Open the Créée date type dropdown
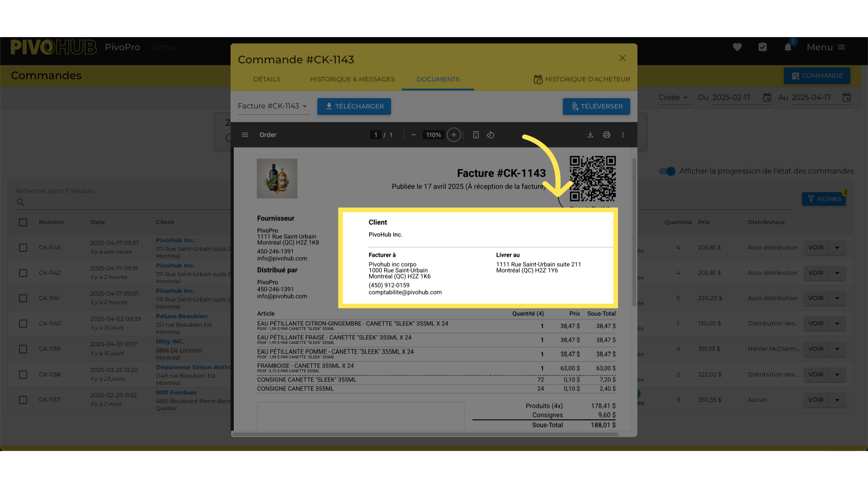The image size is (868, 488). pyautogui.click(x=673, y=98)
